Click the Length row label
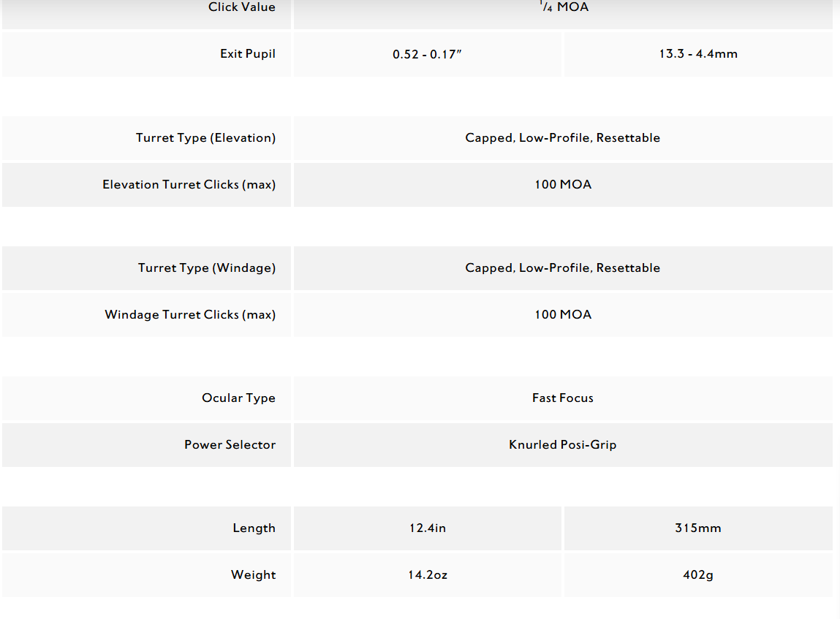 (x=254, y=528)
